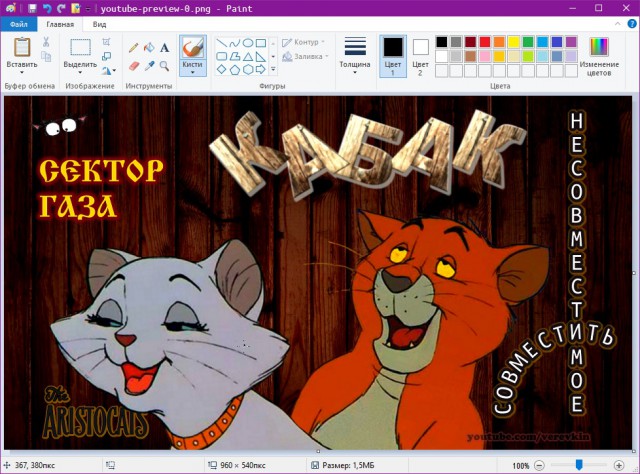The height and width of the screenshot is (474, 640).
Task: Open the Help question mark icon
Action: point(631,24)
